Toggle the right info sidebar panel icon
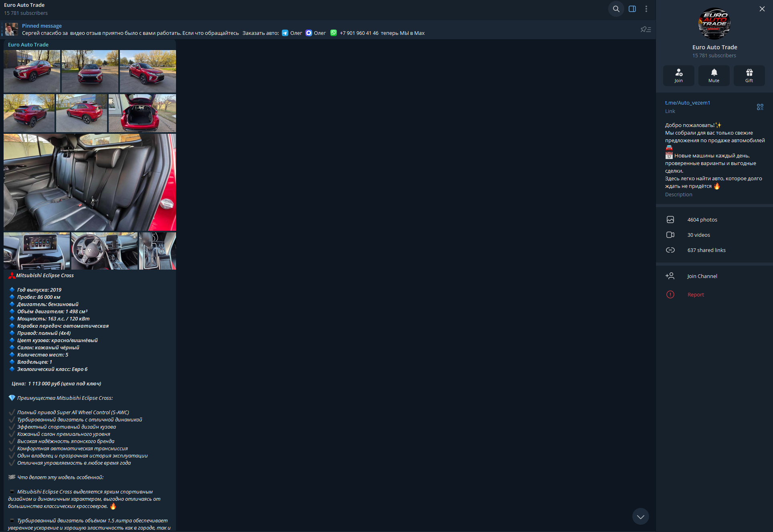This screenshot has width=773, height=532. pyautogui.click(x=632, y=9)
